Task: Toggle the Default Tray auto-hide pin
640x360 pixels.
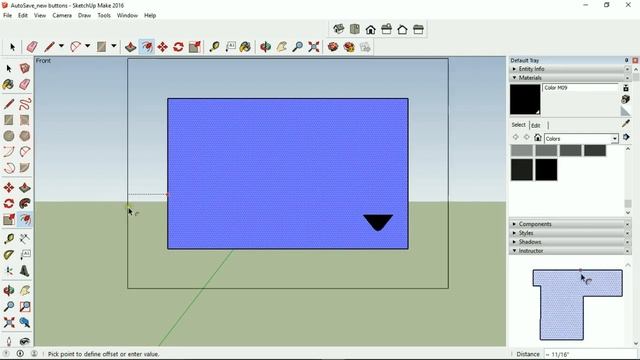Action: (627, 60)
